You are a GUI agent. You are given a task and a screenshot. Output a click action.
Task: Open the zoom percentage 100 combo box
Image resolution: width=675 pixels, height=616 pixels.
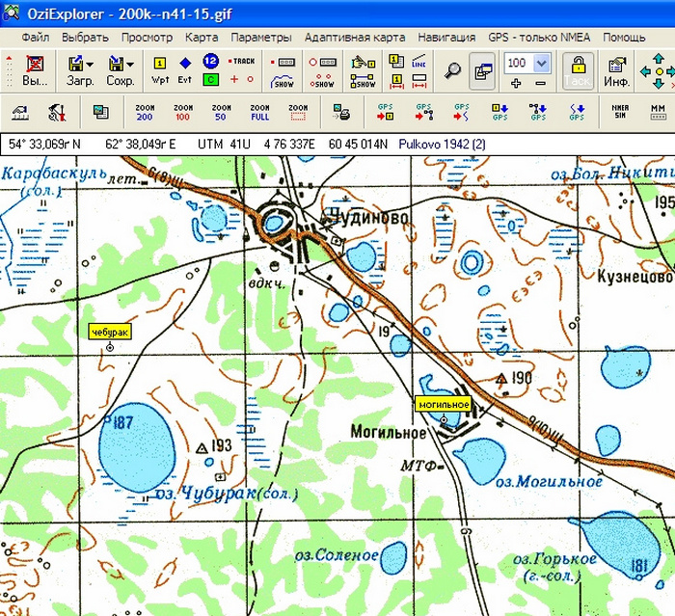coord(527,64)
